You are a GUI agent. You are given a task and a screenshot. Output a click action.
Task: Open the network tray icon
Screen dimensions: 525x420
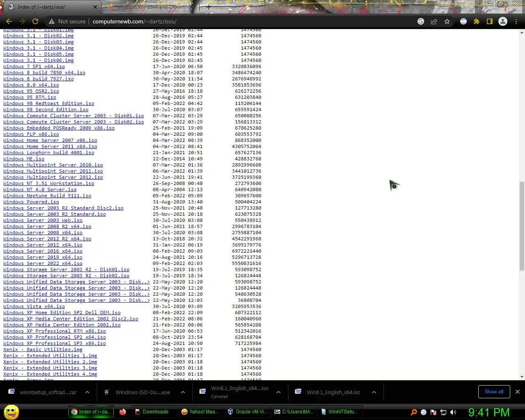[443, 412]
